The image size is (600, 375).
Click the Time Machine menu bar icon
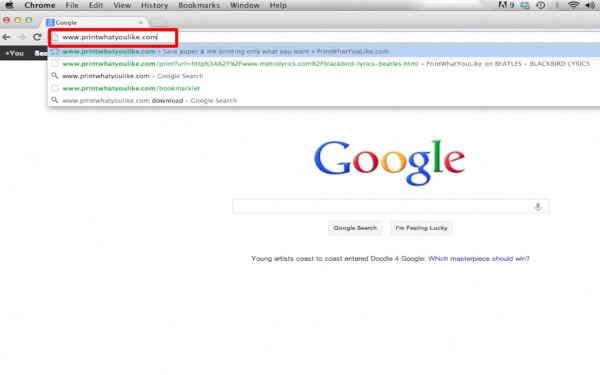tap(540, 5)
